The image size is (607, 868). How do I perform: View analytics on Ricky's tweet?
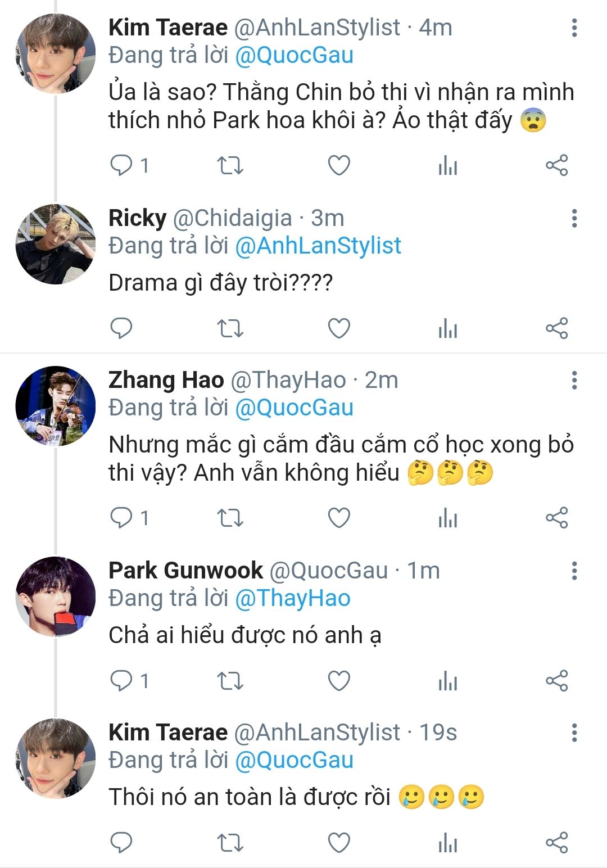pyautogui.click(x=448, y=328)
